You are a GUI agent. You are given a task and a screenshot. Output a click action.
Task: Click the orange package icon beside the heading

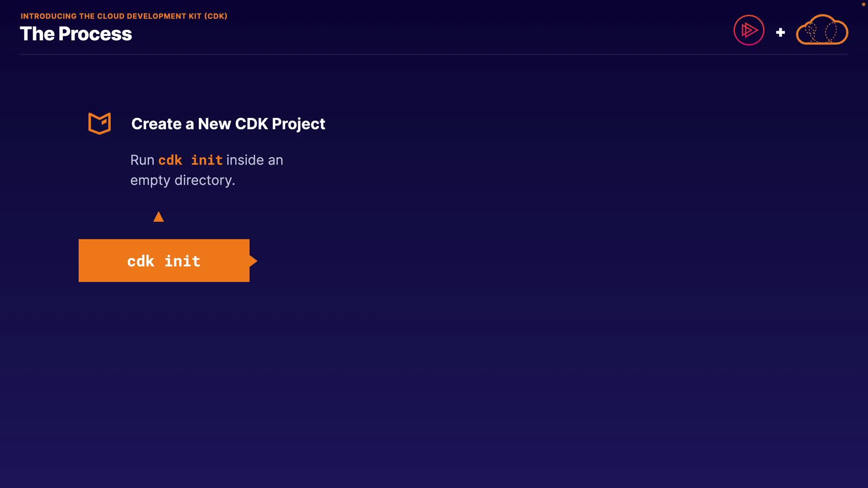pyautogui.click(x=99, y=123)
